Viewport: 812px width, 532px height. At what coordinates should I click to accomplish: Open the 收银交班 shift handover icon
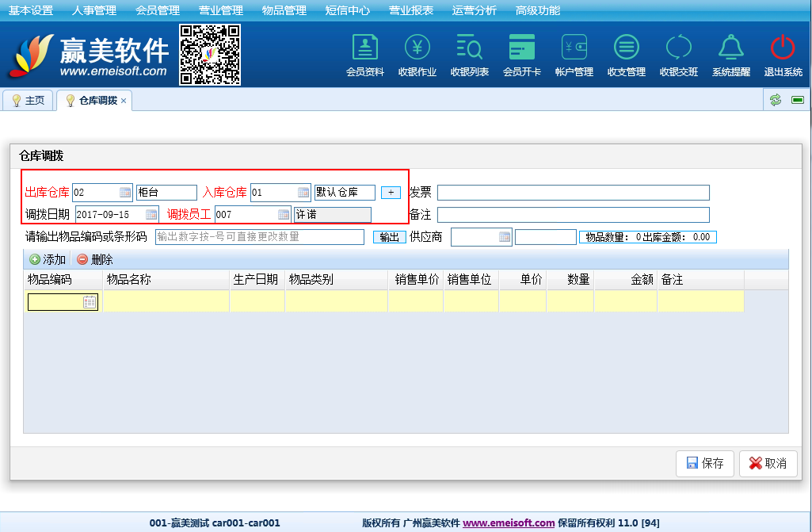point(679,48)
